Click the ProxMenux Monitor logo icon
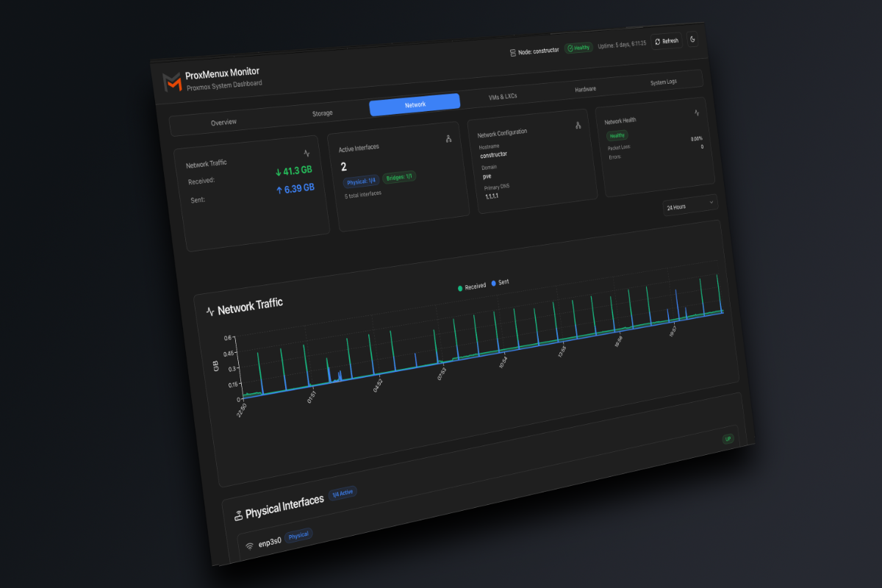This screenshot has height=588, width=882. pyautogui.click(x=172, y=83)
